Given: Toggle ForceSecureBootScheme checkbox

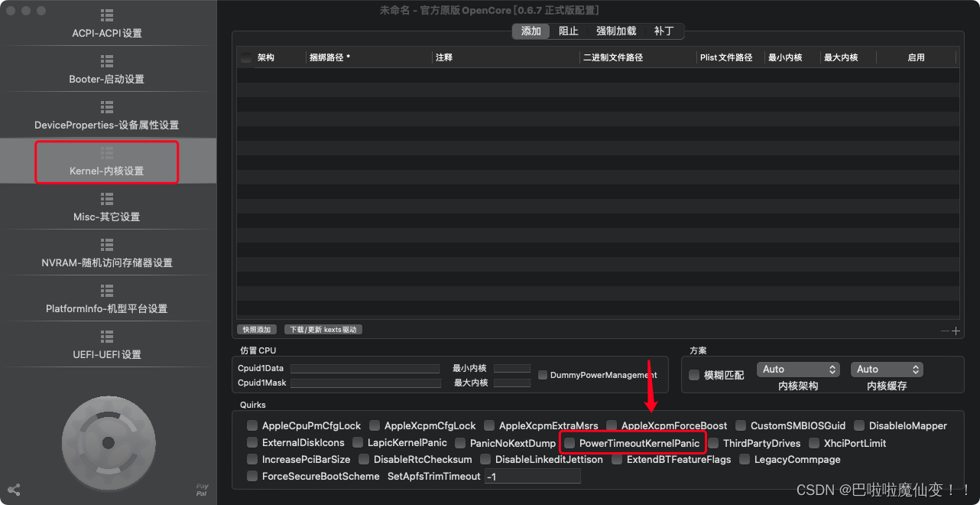Looking at the screenshot, I should coord(252,476).
